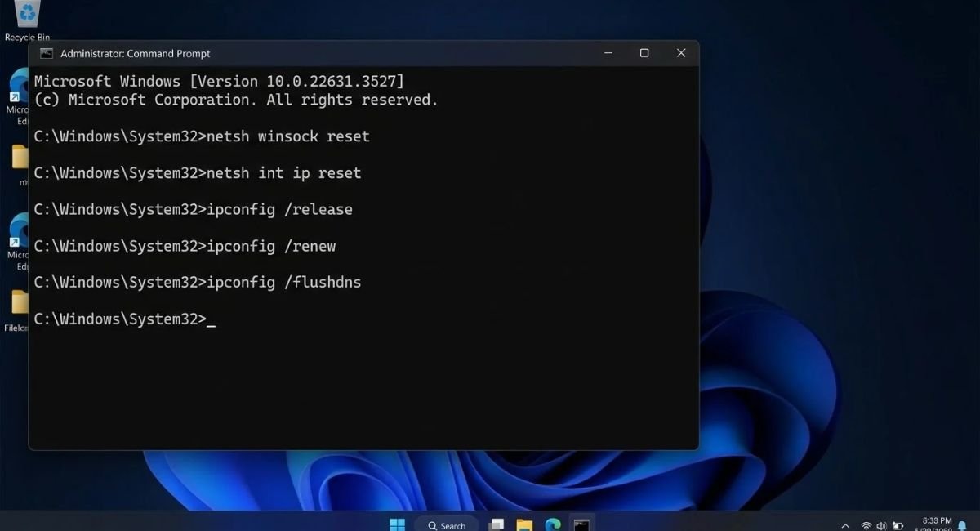Viewport: 980px width, 531px height.
Task: Click the Wi-Fi tray icon
Action: point(866,525)
